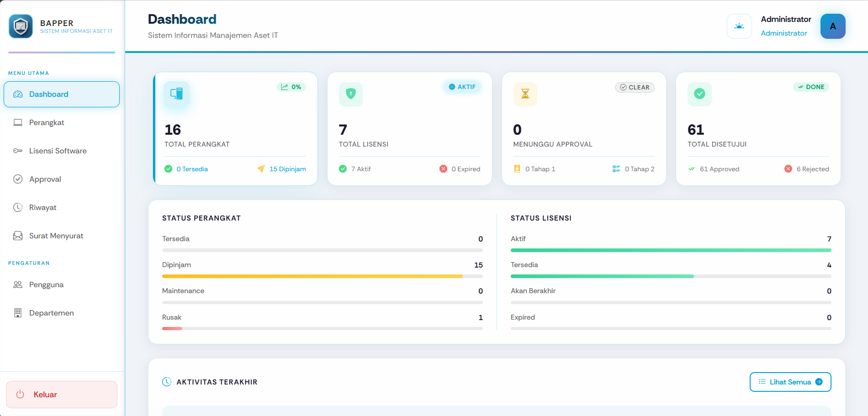Click the double-check icon beside 61 Approved
868x416 pixels.
click(x=692, y=169)
